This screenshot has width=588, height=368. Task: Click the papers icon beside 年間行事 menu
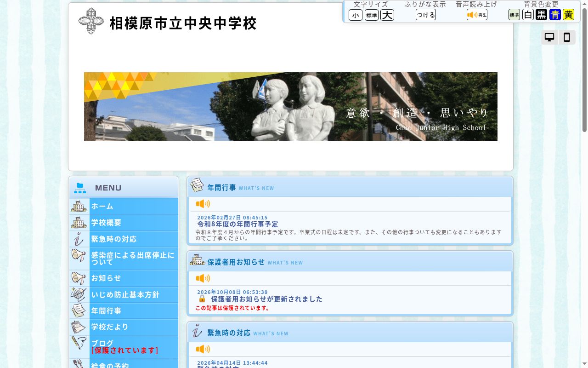(79, 311)
